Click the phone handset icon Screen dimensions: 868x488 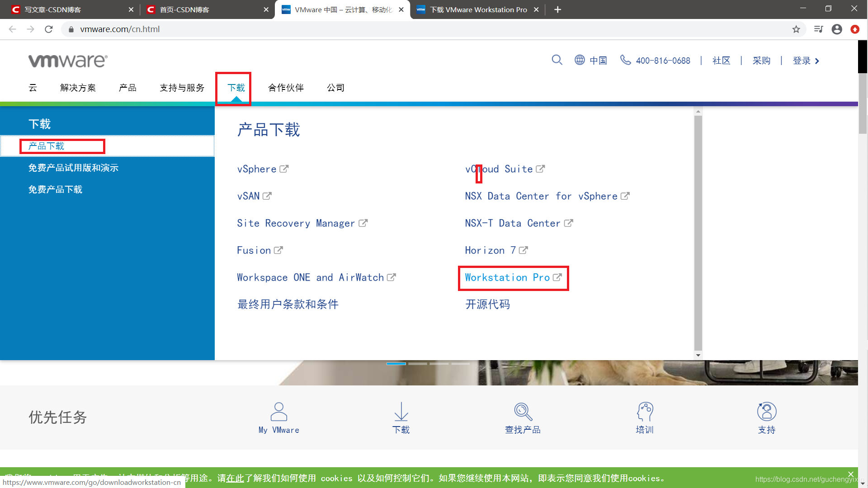click(625, 60)
